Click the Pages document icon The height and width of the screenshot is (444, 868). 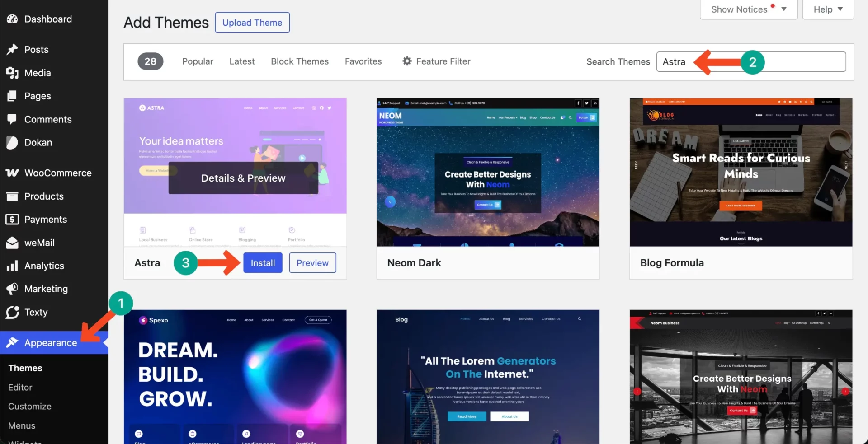tap(12, 96)
